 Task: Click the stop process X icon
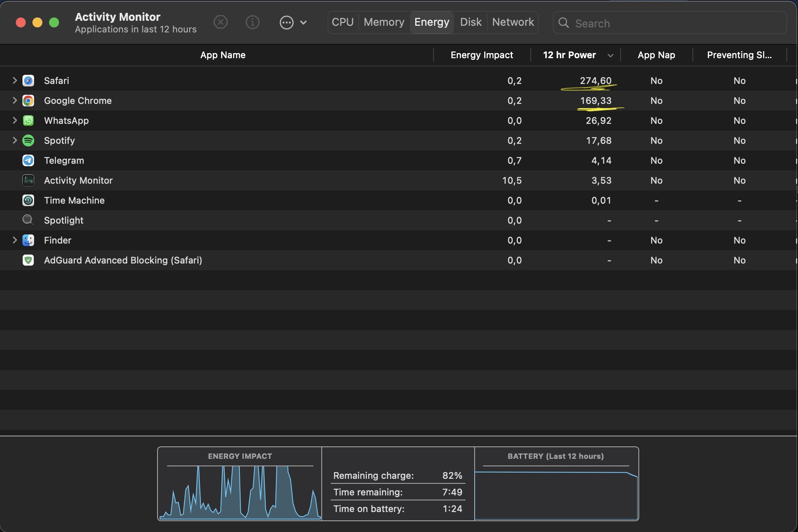tap(220, 22)
